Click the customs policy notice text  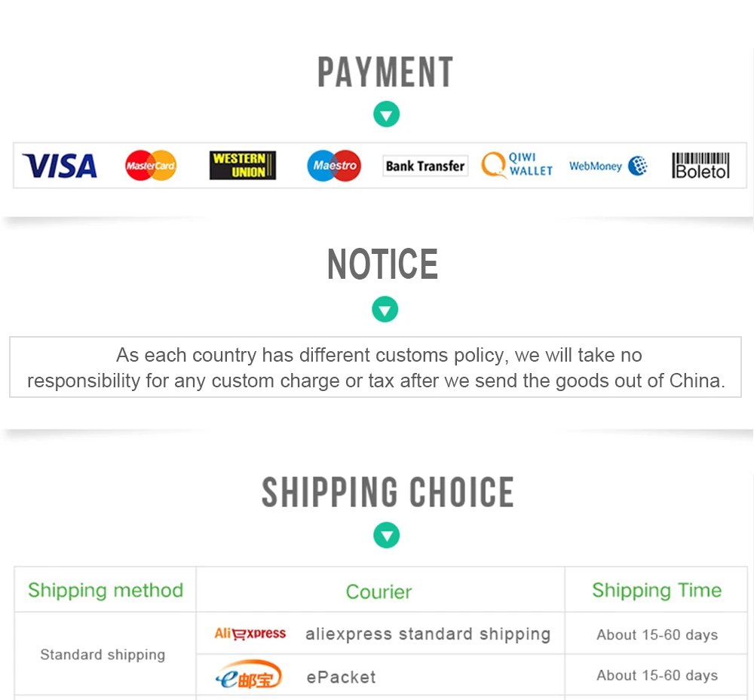[x=375, y=368]
